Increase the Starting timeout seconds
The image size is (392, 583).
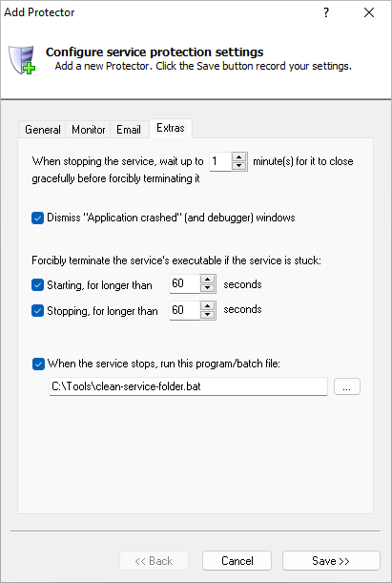coord(207,280)
